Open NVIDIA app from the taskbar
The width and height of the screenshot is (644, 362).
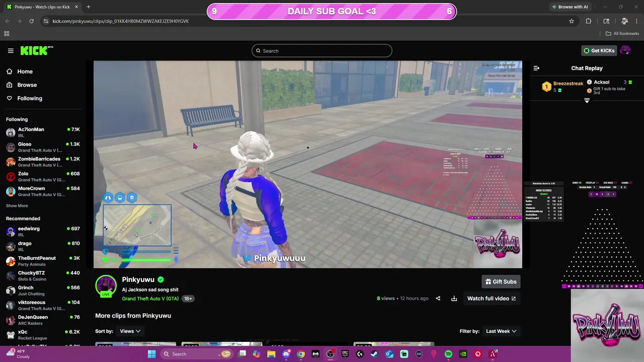coord(463,354)
